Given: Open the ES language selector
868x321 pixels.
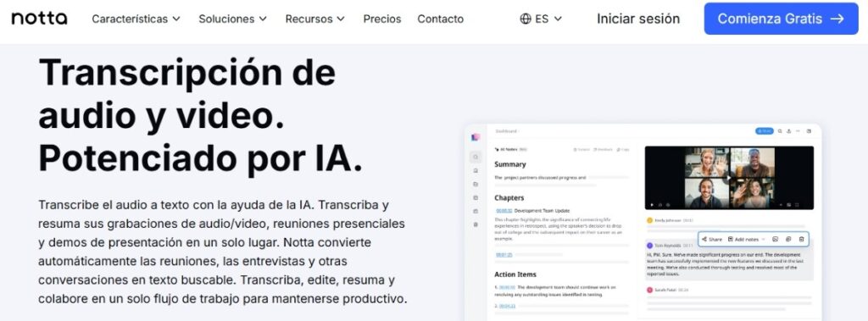Looking at the screenshot, I should (x=541, y=19).
